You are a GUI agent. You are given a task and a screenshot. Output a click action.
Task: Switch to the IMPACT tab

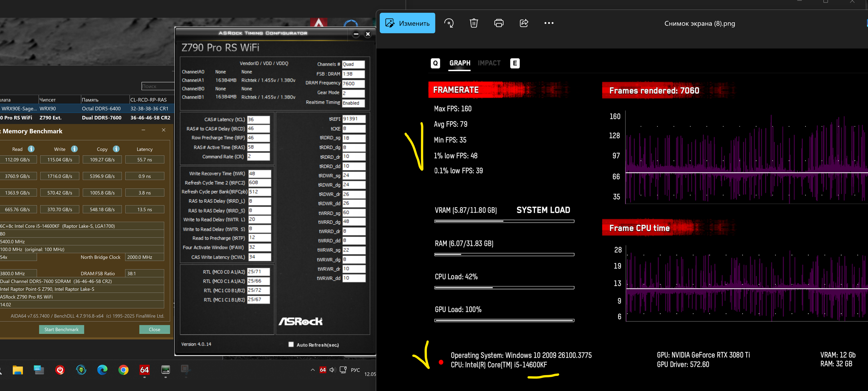[489, 63]
